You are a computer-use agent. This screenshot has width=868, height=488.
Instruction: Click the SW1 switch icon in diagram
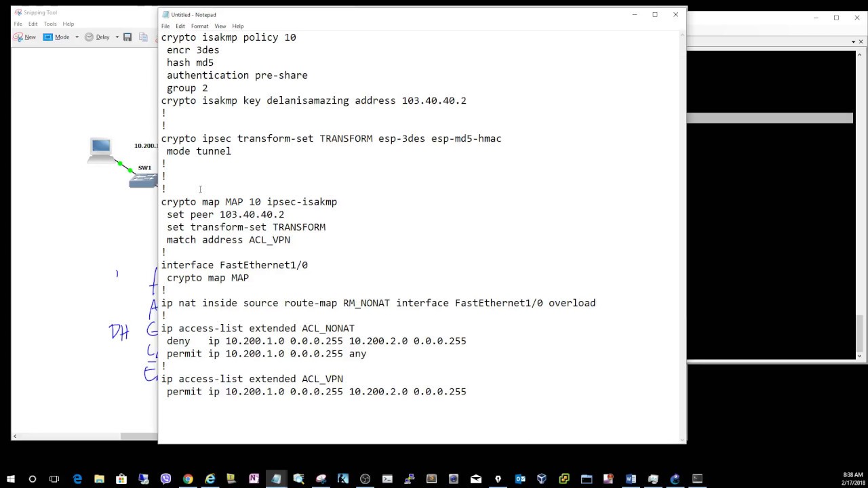pyautogui.click(x=144, y=180)
